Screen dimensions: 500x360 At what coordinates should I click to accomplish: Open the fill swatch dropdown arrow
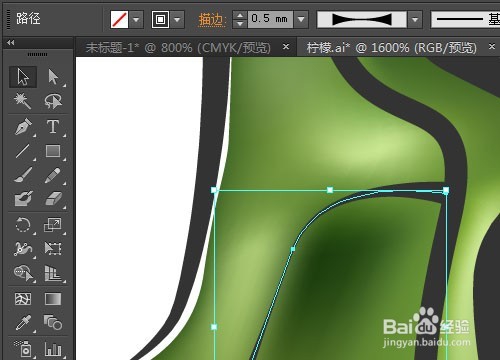[x=136, y=19]
